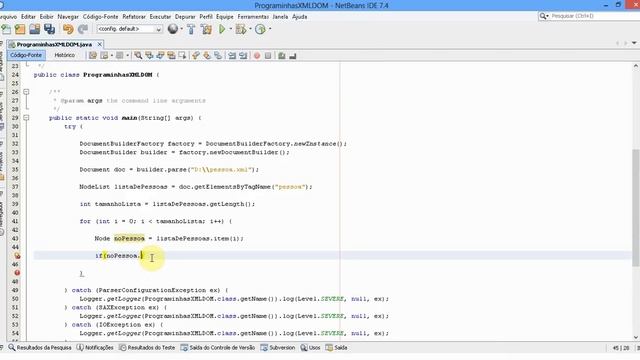Click the Find Previous Occurrence editor icon
640x360 pixels.
149,56
